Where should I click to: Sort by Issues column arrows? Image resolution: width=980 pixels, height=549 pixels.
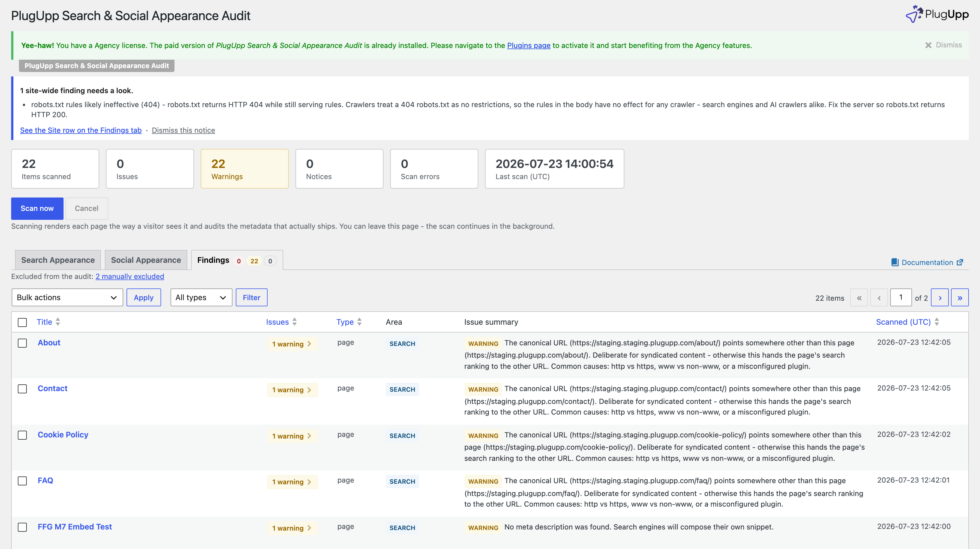(x=294, y=322)
